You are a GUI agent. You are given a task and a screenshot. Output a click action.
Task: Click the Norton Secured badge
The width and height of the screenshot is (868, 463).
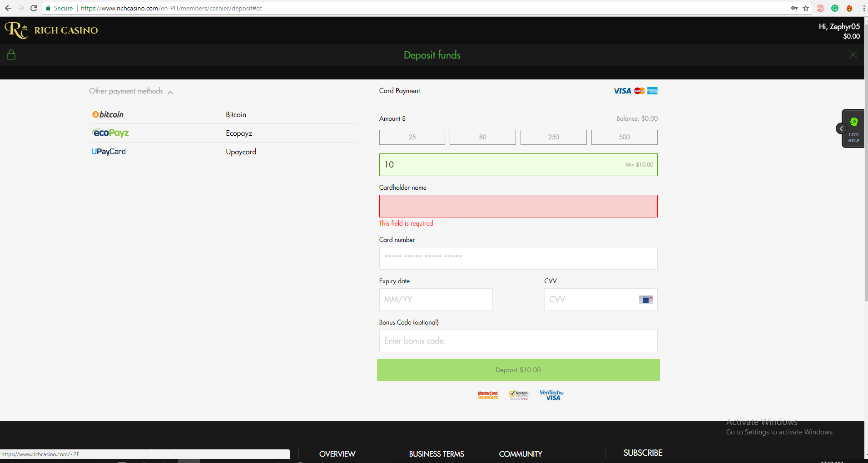coord(519,395)
